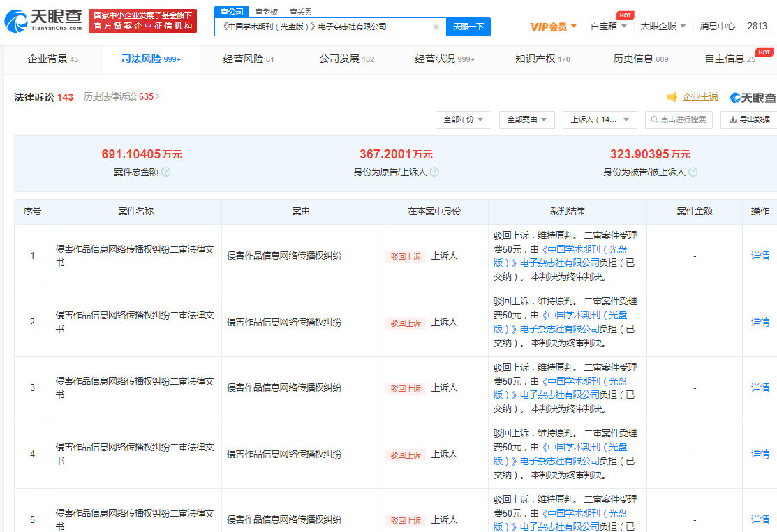This screenshot has height=532, width=777.
Task: Click the user account number 2813
Action: point(761,26)
